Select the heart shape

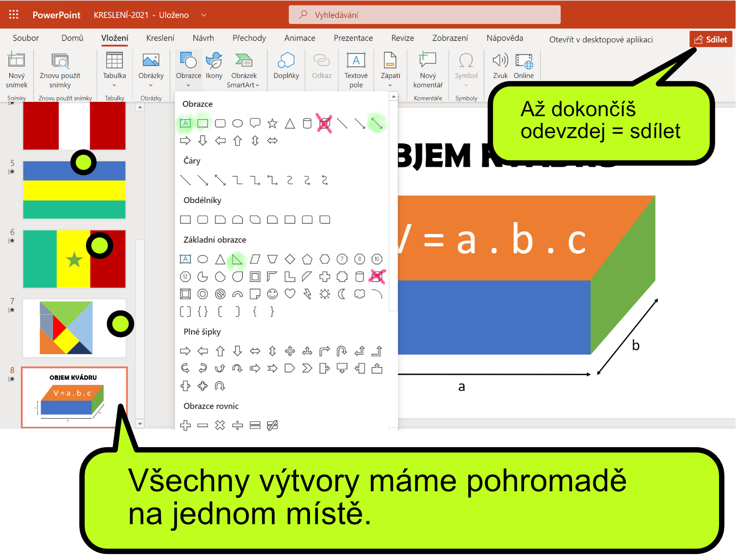point(290,294)
